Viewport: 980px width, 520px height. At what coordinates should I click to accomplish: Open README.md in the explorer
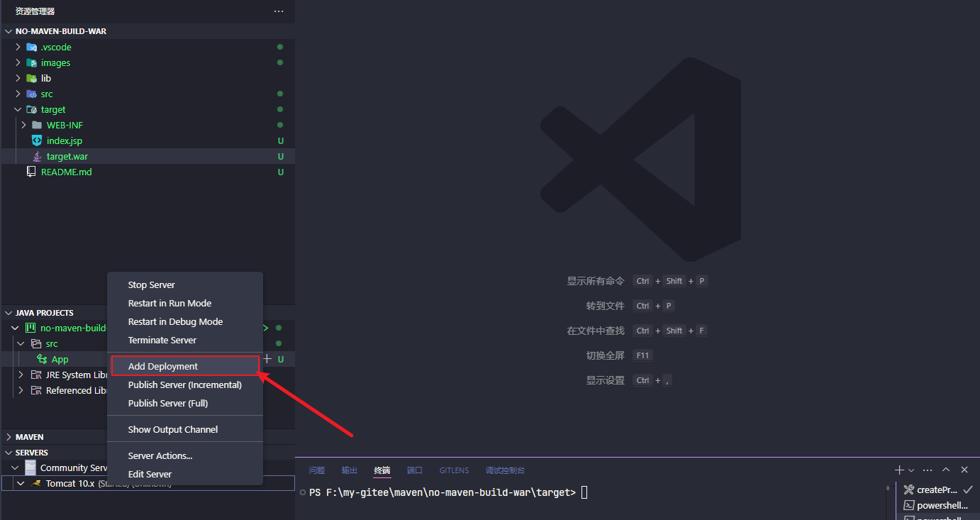[x=66, y=172]
